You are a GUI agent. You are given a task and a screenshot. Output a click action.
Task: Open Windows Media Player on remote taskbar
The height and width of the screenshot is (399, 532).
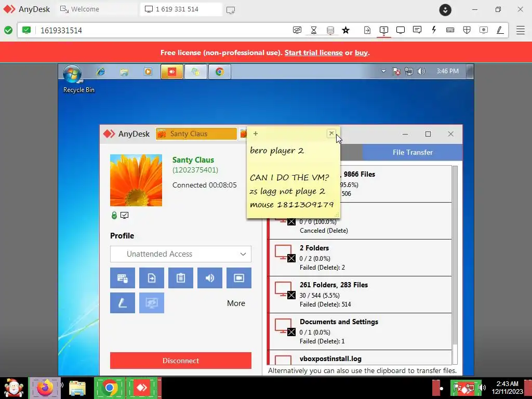[148, 72]
